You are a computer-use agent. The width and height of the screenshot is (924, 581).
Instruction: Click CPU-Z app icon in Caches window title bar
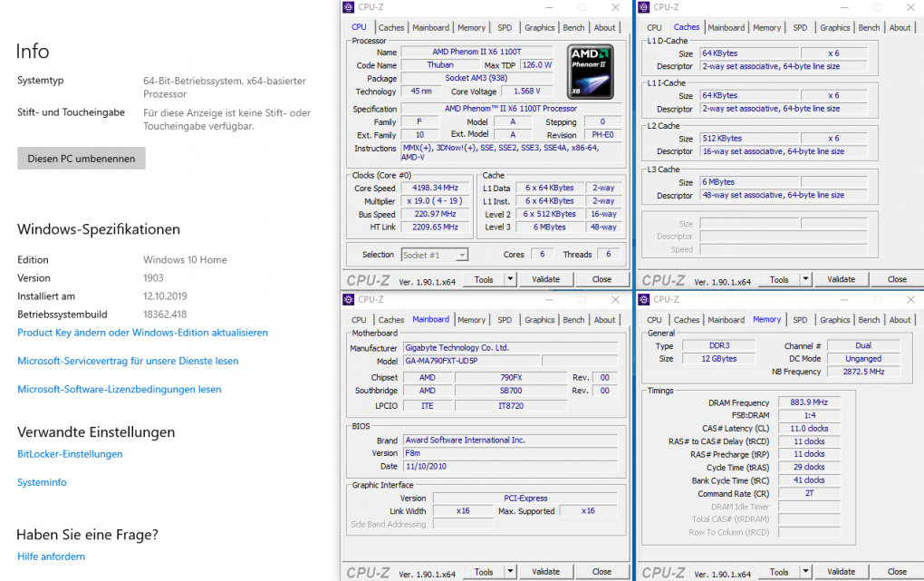(x=643, y=7)
